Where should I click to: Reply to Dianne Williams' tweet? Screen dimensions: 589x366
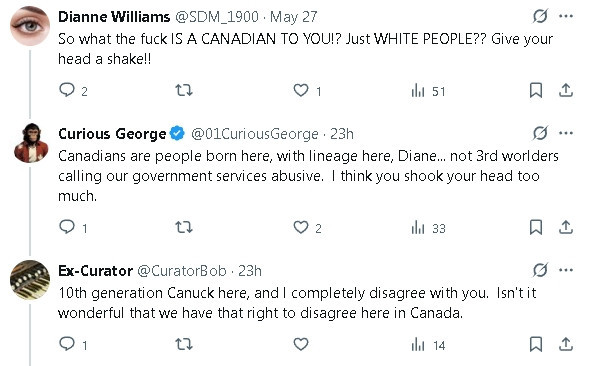[67, 90]
